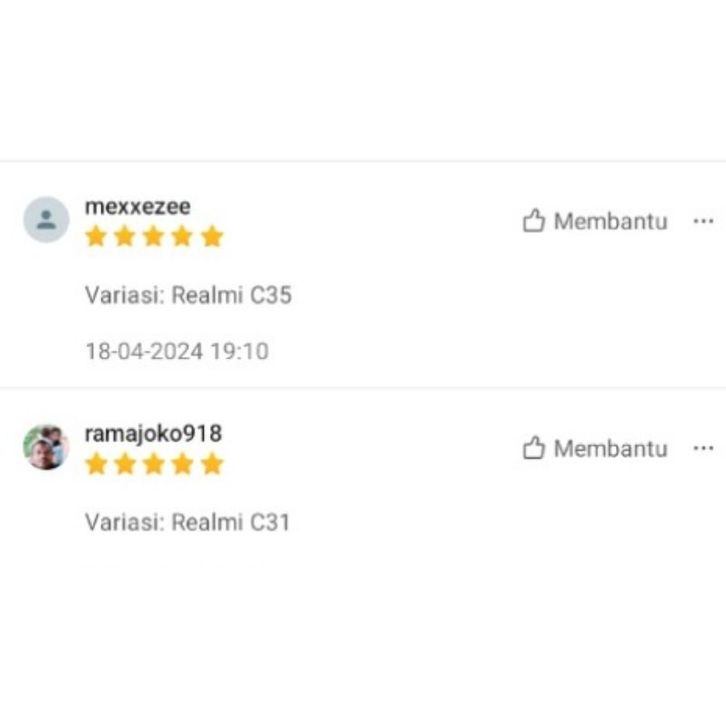Click mexxezee's default avatar icon
The width and height of the screenshot is (726, 726).
46,219
